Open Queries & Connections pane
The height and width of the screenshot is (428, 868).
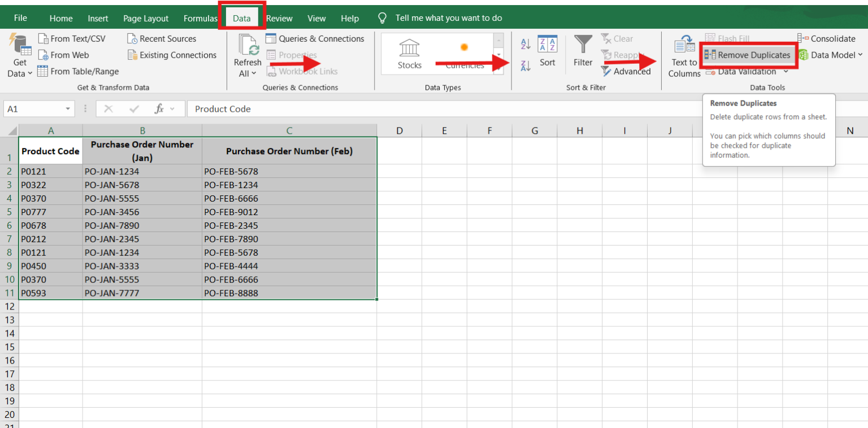(x=315, y=38)
